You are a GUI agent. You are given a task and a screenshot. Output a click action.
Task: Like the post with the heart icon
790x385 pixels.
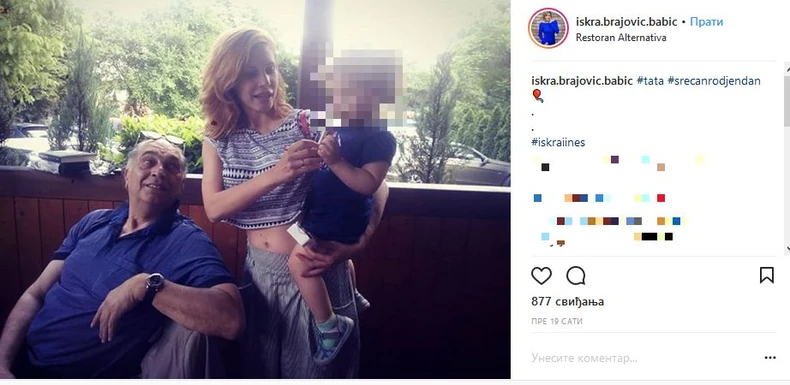pyautogui.click(x=541, y=276)
